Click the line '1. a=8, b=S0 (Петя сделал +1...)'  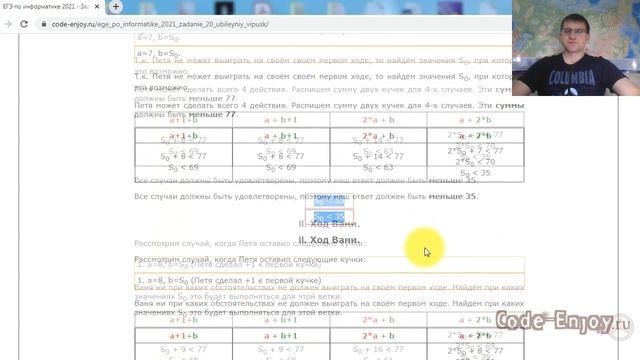click(x=229, y=280)
